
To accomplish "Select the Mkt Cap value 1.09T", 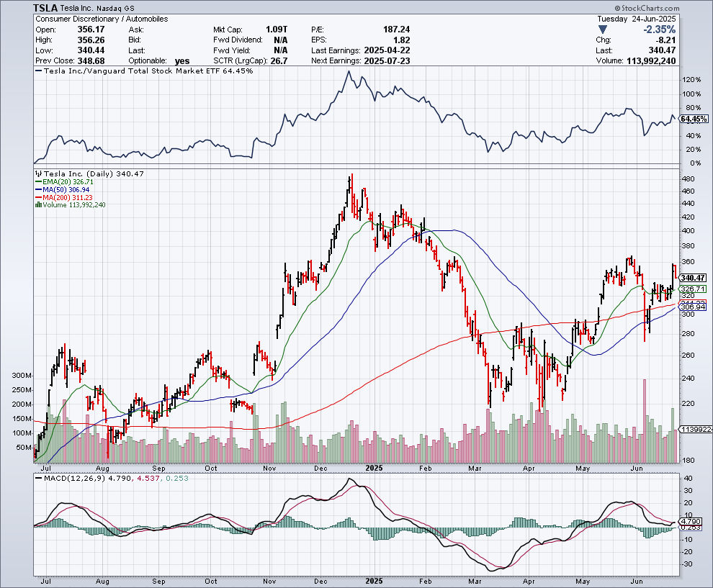I will (277, 30).
